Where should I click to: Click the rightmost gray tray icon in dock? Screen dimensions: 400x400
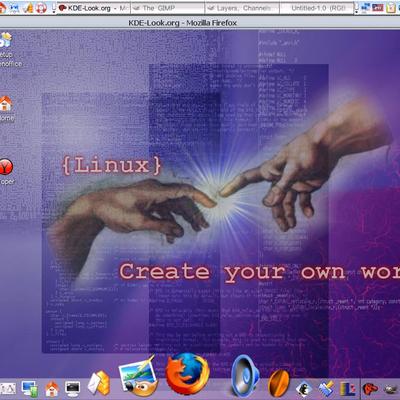(x=391, y=389)
